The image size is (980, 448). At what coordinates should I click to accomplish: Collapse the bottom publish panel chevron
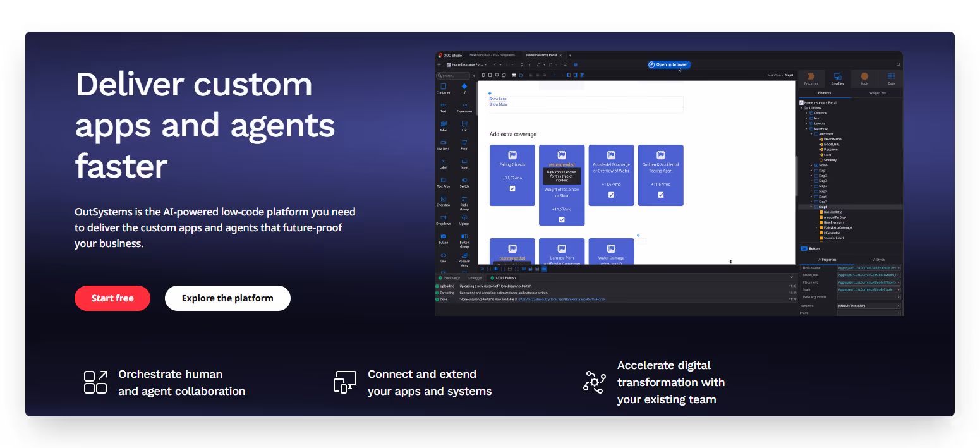coord(791,277)
